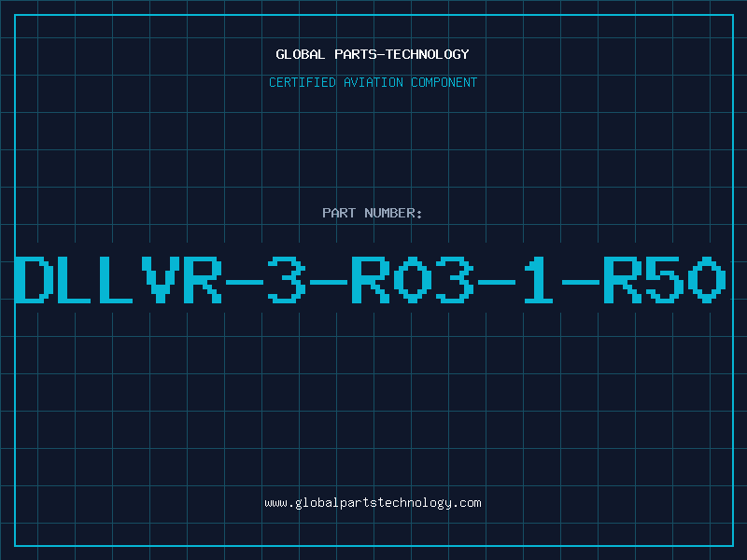Click the 'PART NUMBER:' label
This screenshot has width=747, height=560.
pos(373,213)
